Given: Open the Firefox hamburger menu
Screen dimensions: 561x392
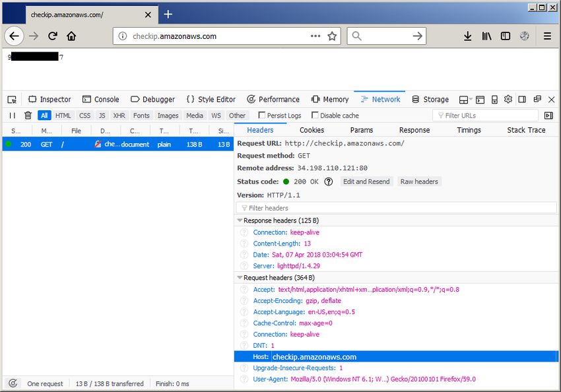Looking at the screenshot, I should point(547,36).
